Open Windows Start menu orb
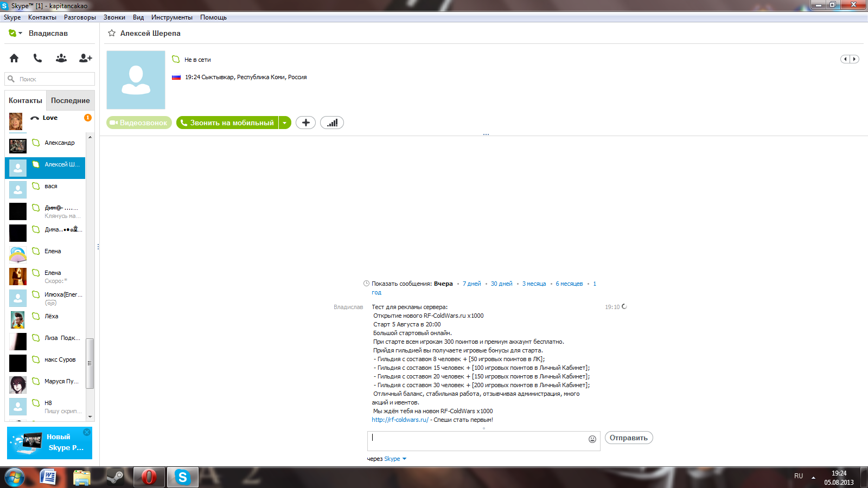The height and width of the screenshot is (488, 868). pyautogui.click(x=15, y=477)
